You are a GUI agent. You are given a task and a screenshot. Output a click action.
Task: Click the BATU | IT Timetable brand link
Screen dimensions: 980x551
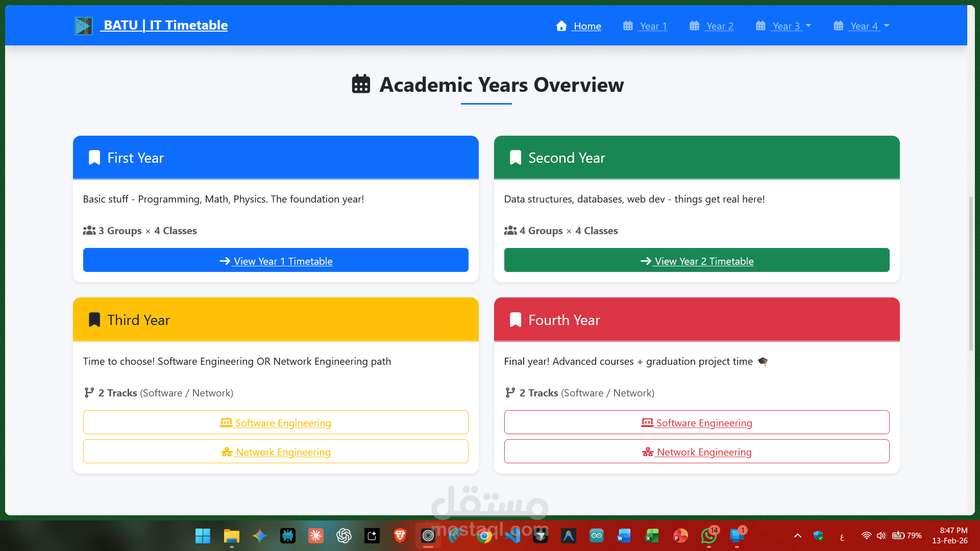click(x=165, y=25)
